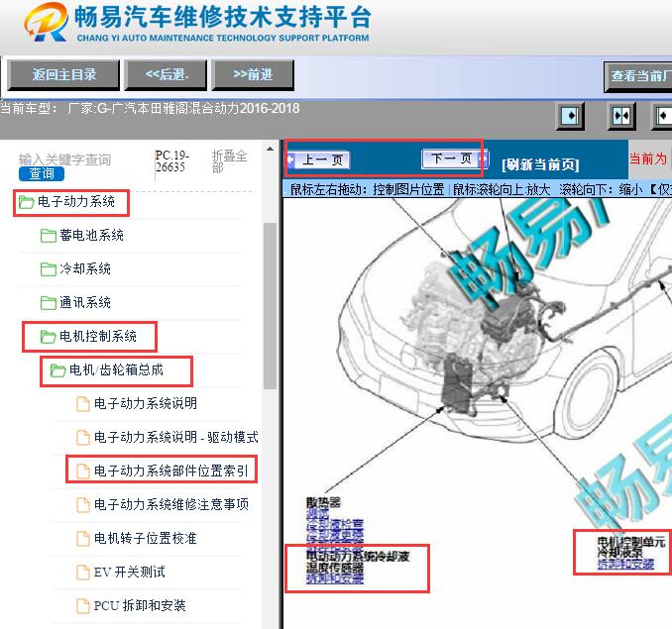672x629 pixels.
Task: Click document icon beside EV 开关测试
Action: [82, 573]
